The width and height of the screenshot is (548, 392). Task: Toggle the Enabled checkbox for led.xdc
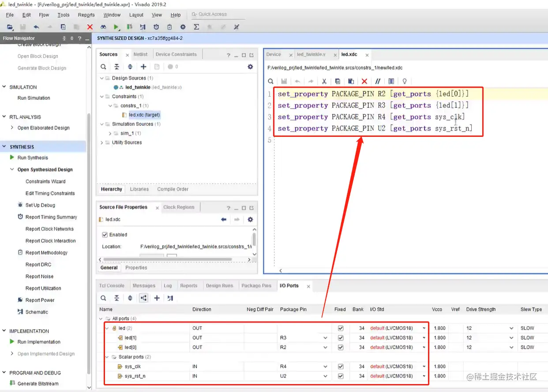click(x=105, y=235)
